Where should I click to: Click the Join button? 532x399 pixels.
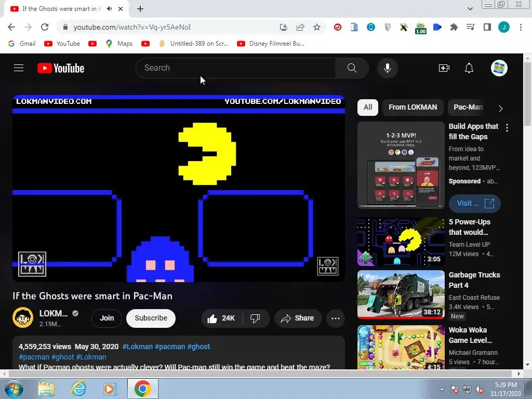(107, 318)
